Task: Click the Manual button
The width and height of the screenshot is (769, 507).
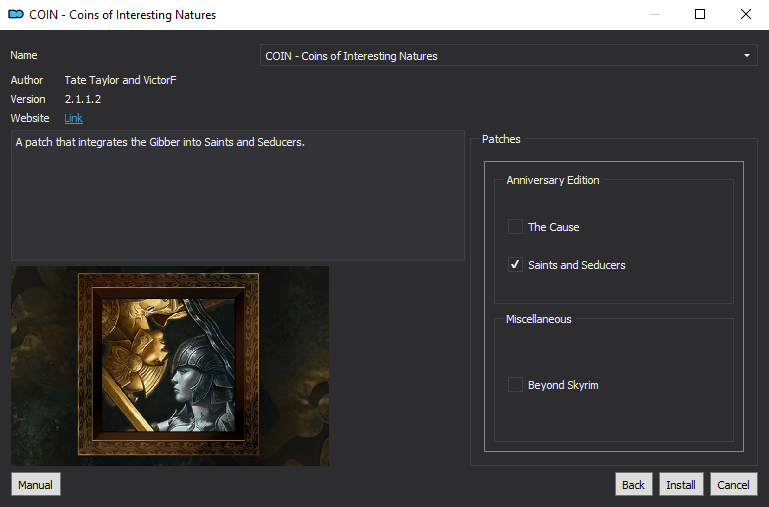Action: pyautogui.click(x=36, y=484)
